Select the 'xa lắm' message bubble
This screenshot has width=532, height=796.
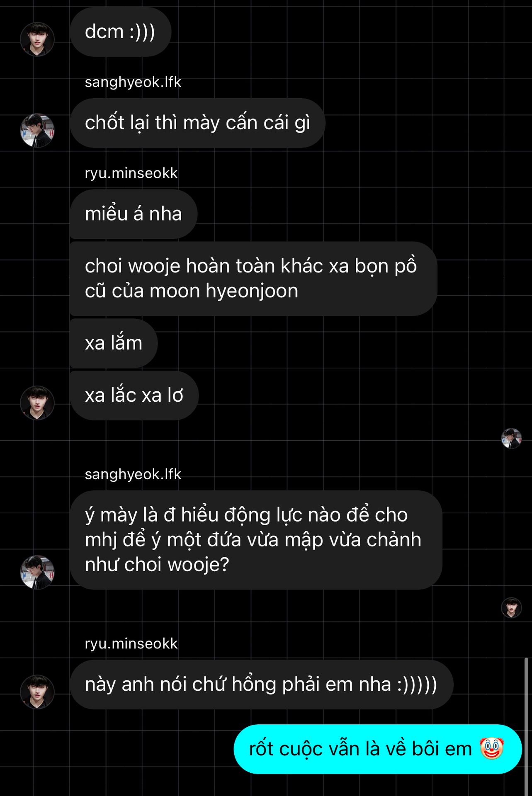114,343
